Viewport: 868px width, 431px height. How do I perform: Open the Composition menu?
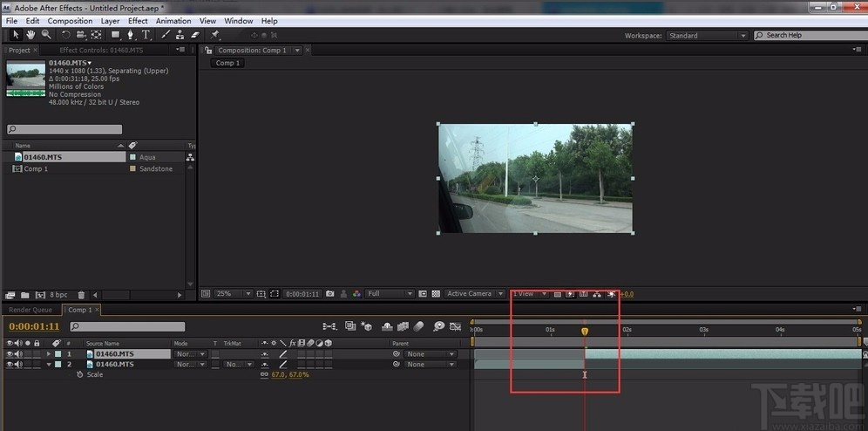click(x=71, y=21)
